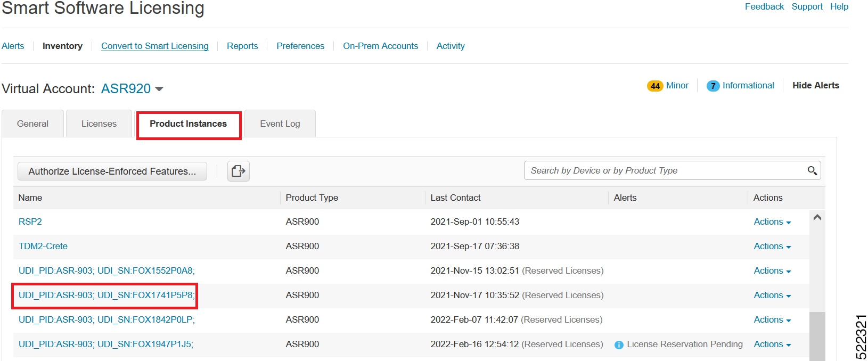Click the 2021-Nov-15 13:02:51 last contact cell
The width and height of the screenshot is (868, 361).
click(x=475, y=271)
